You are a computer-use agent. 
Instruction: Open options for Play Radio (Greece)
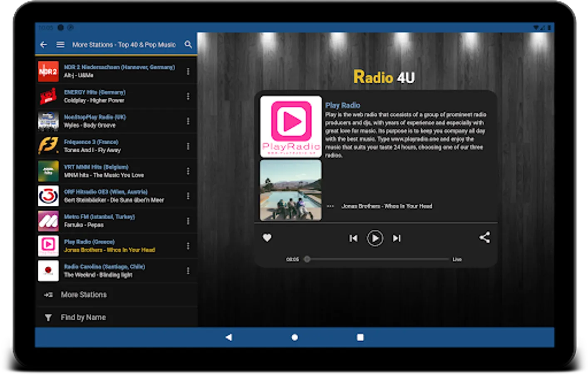pos(188,246)
